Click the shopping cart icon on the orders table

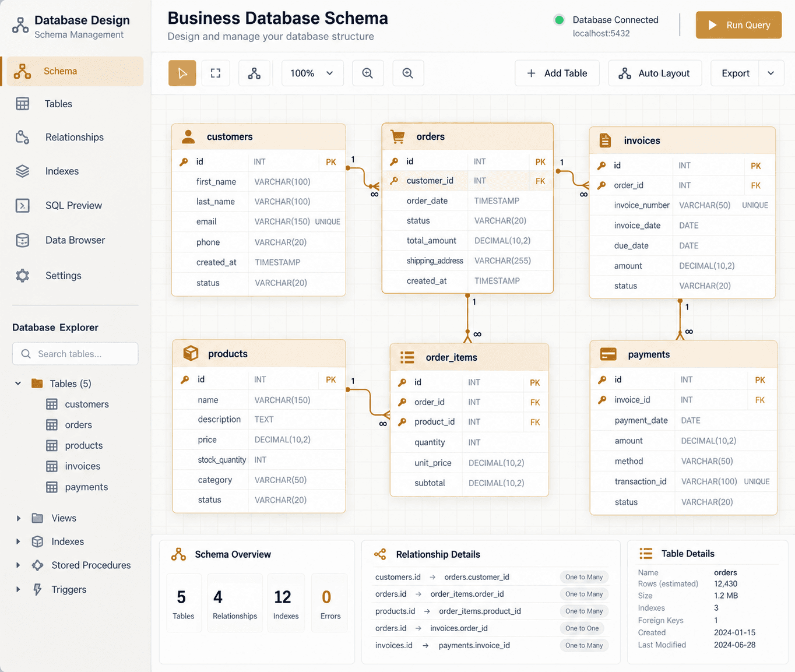pos(398,137)
